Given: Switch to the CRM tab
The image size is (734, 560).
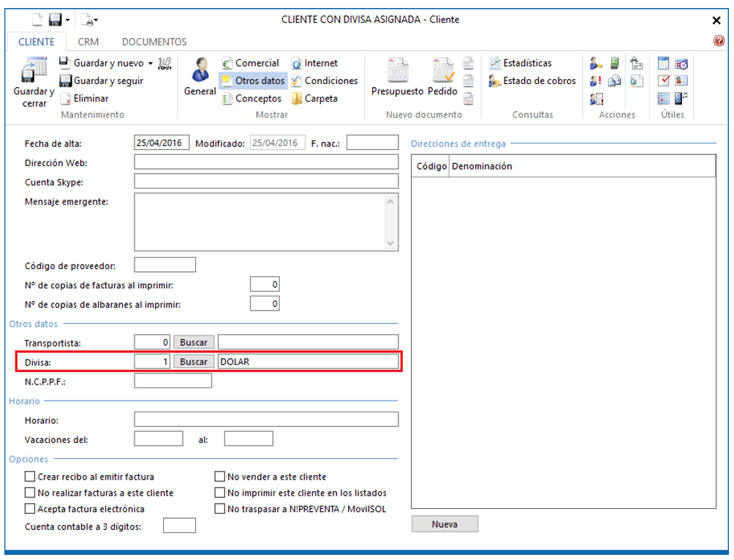Looking at the screenshot, I should click(x=88, y=42).
